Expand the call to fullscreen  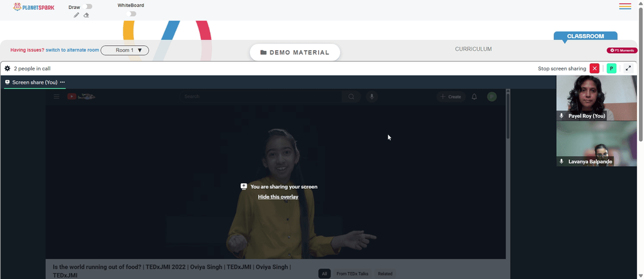tap(629, 68)
